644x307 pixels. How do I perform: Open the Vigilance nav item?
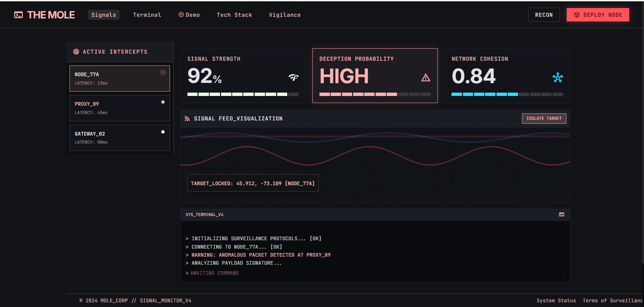click(x=285, y=15)
